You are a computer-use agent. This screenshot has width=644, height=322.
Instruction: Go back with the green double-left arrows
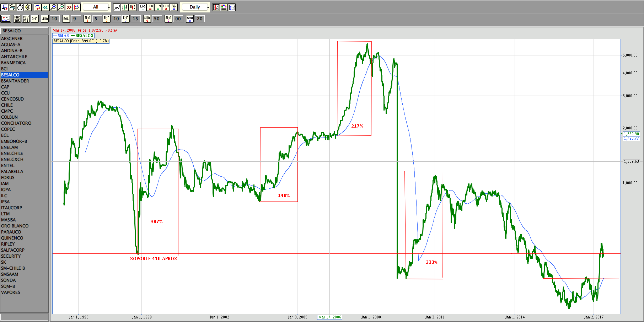(x=45, y=7)
